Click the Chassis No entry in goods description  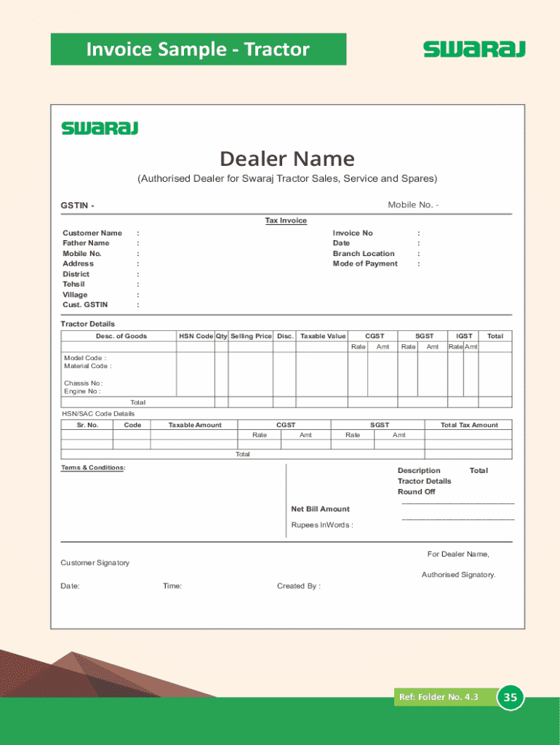[83, 383]
